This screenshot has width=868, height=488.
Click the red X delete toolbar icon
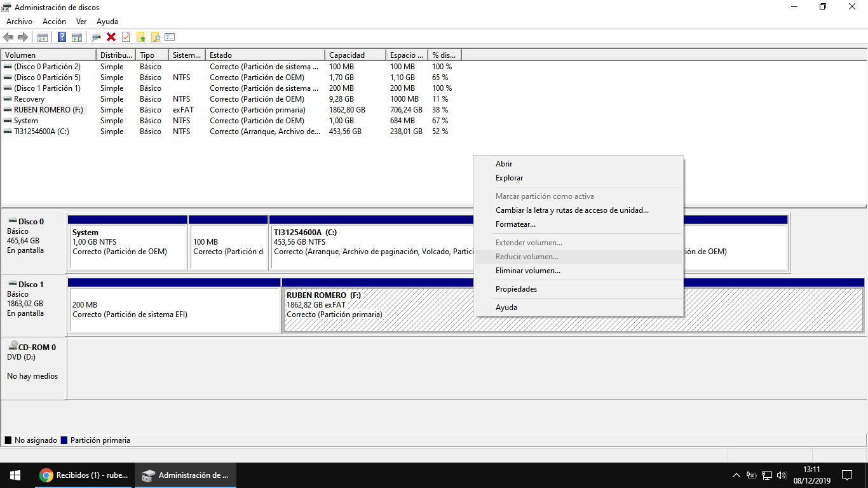coord(111,37)
